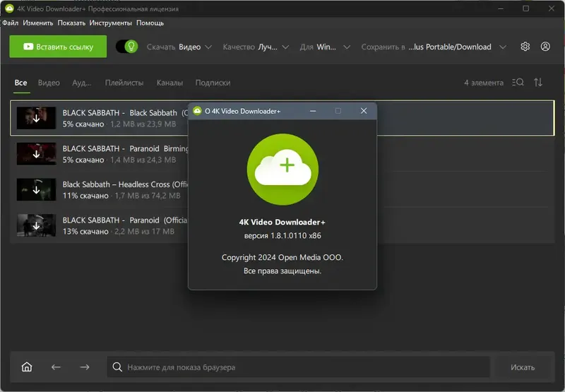Click the browser search input field
This screenshot has height=392, width=565.
[298, 367]
